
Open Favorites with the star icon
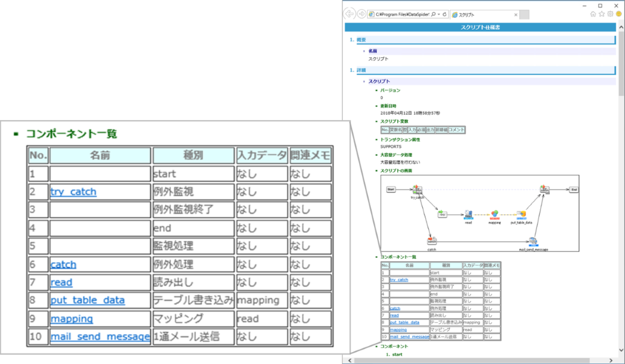pyautogui.click(x=602, y=14)
